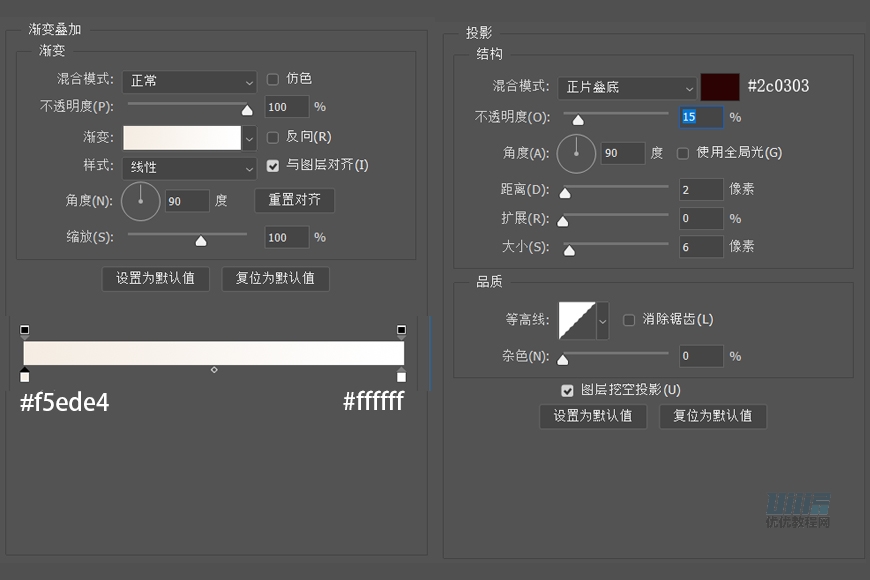This screenshot has height=580, width=870.
Task: Click the 缩放 slider handle
Action: tap(199, 239)
